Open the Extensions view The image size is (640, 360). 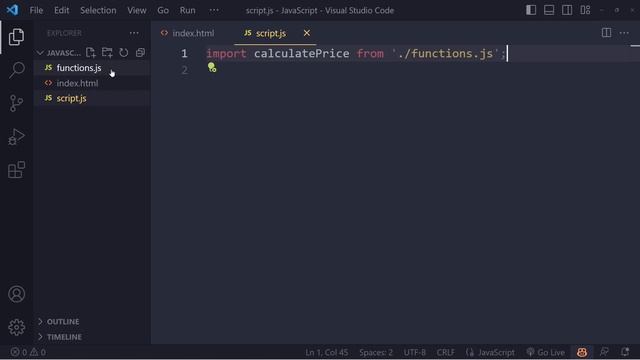pyautogui.click(x=16, y=170)
